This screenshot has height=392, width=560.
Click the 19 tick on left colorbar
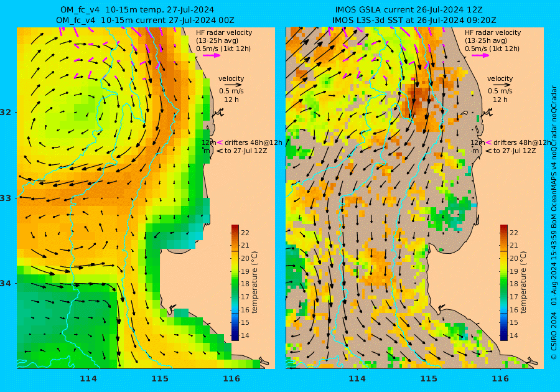(245, 271)
